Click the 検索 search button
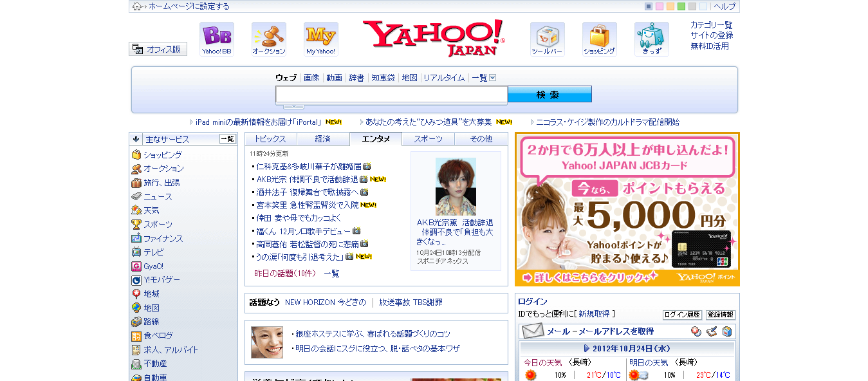Screen dimensions: 868x381 [x=549, y=95]
